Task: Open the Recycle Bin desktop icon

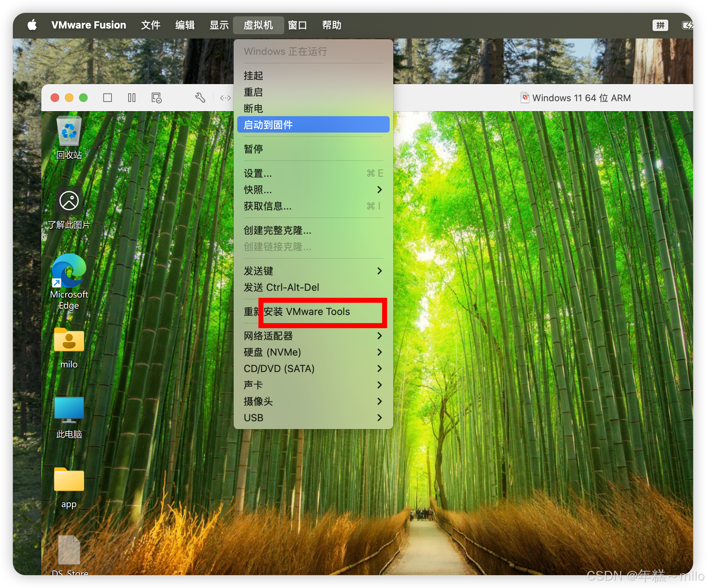Action: [69, 132]
